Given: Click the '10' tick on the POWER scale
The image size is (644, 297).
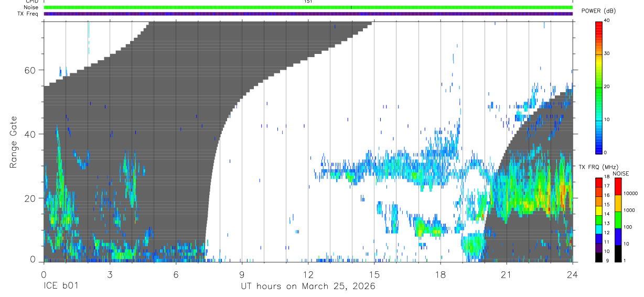Looking at the screenshot, I should tap(607, 119).
